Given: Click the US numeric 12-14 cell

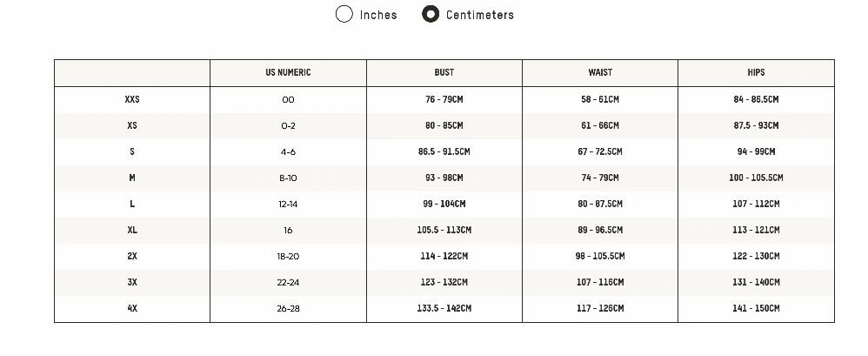Looking at the screenshot, I should pyautogui.click(x=288, y=204).
